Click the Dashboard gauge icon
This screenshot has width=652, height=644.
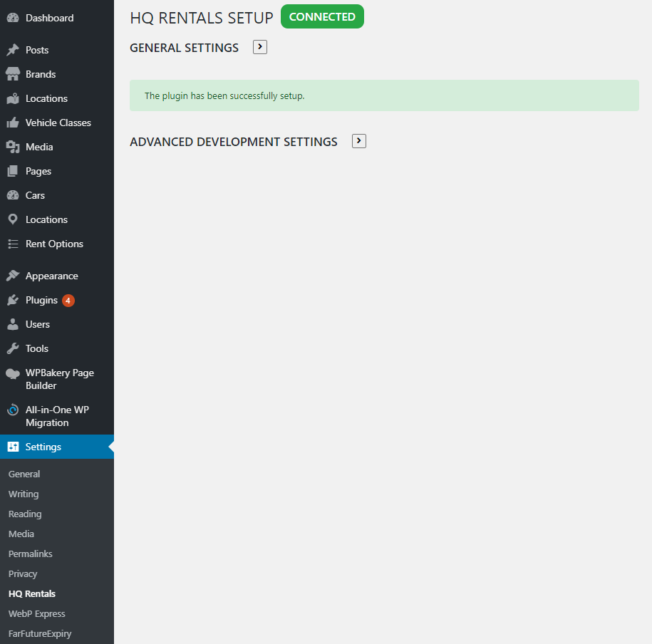(13, 18)
